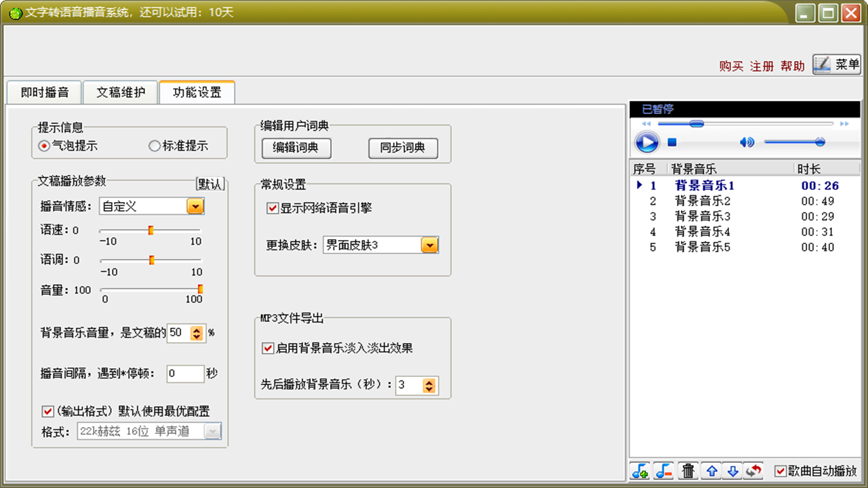The width and height of the screenshot is (868, 488).
Task: Uncheck 启用背景音乐淡入淡出效果
Action: tap(267, 348)
